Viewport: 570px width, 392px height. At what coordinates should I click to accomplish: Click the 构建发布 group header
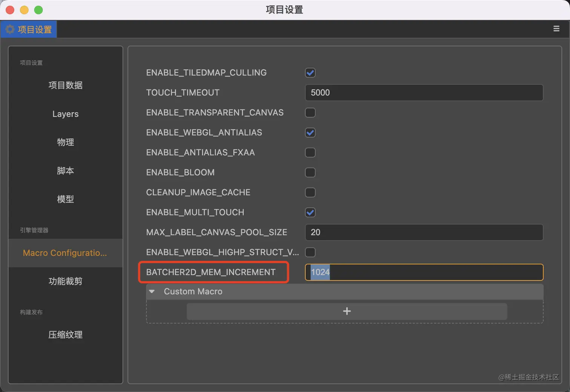click(x=31, y=312)
